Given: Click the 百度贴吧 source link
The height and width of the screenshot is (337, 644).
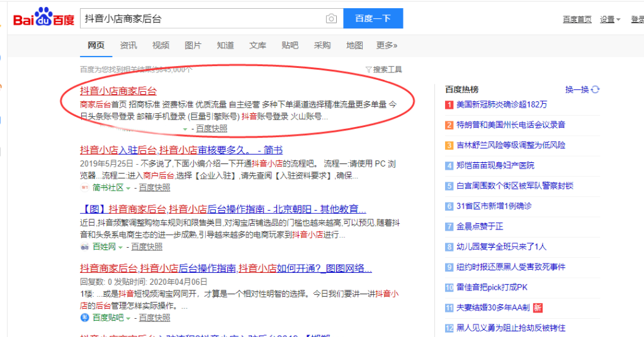Looking at the screenshot, I should point(108,318).
